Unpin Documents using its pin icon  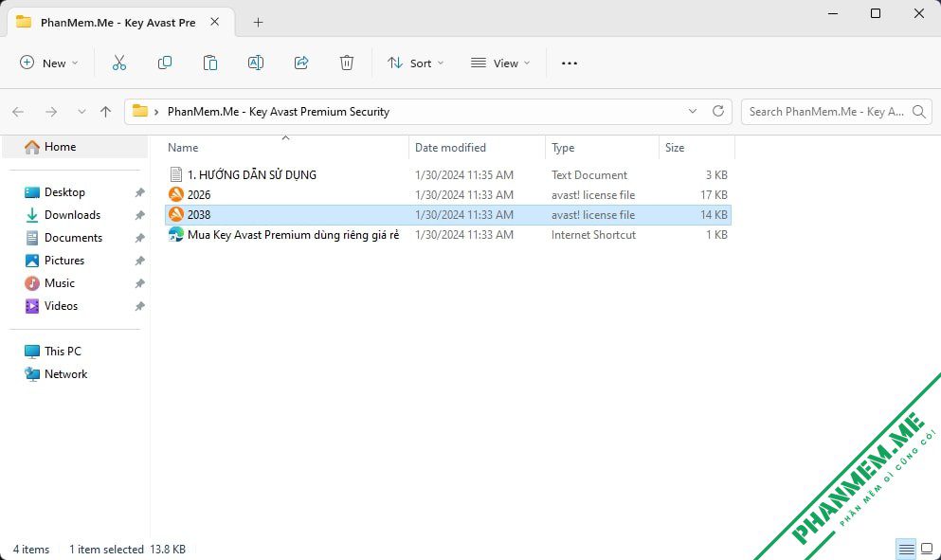139,238
